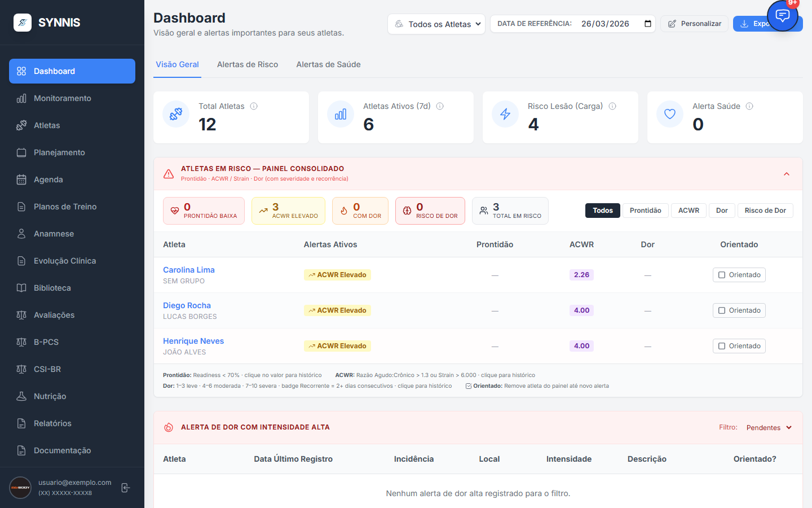This screenshot has height=508, width=812.
Task: Click the Evolução Clínica document icon
Action: (x=21, y=261)
